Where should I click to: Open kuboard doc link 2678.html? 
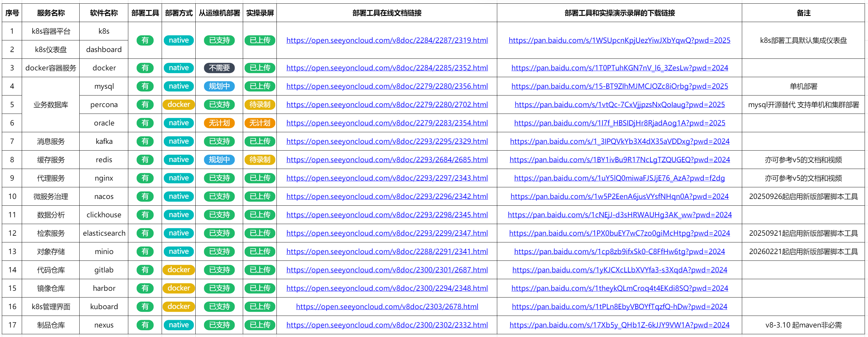387,307
